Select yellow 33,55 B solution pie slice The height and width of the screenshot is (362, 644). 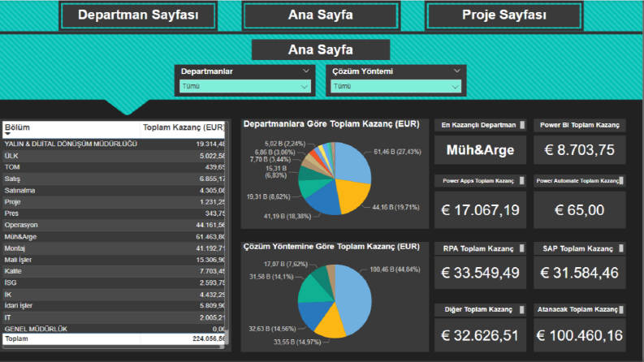332,324
